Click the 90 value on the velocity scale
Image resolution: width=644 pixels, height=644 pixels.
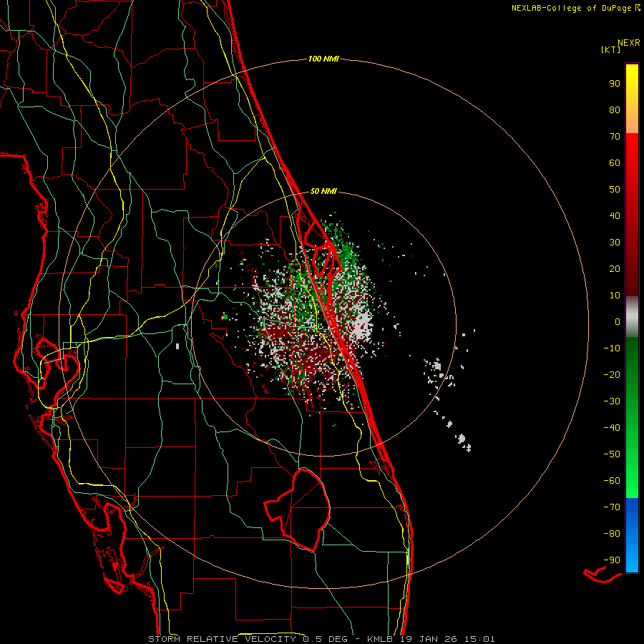pyautogui.click(x=615, y=84)
